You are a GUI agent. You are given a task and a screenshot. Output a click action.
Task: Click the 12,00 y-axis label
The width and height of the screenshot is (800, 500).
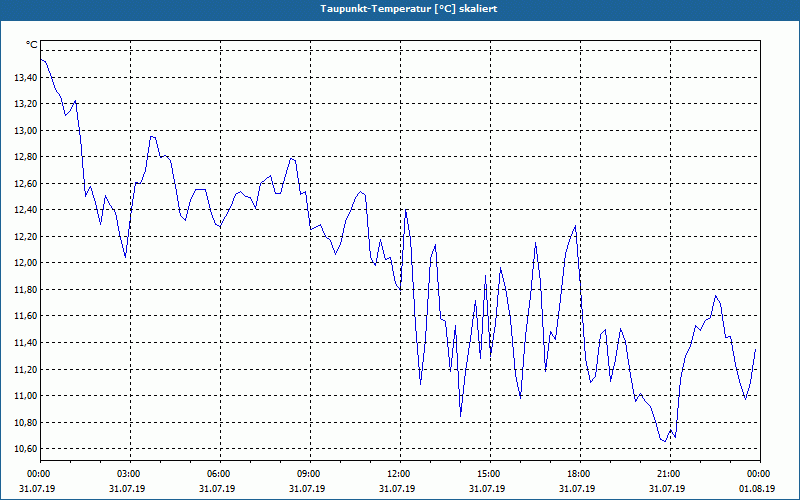click(26, 263)
